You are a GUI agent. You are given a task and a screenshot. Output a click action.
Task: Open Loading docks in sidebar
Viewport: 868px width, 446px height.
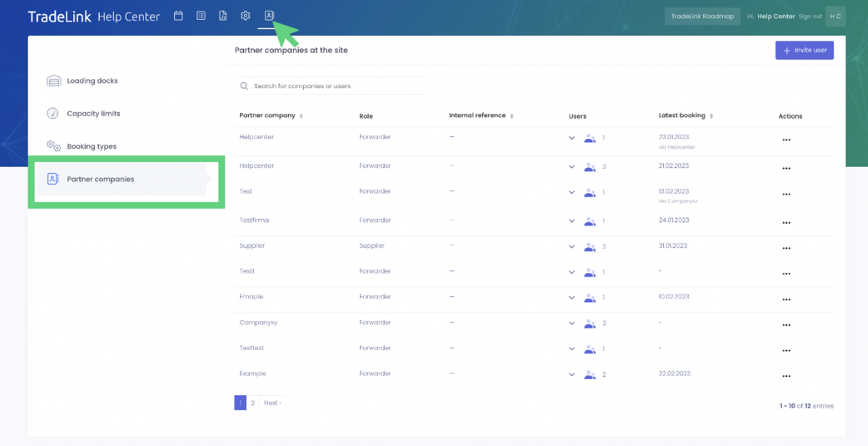[92, 81]
